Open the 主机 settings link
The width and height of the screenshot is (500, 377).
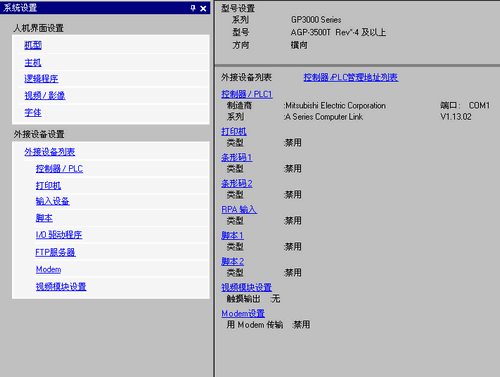point(33,62)
